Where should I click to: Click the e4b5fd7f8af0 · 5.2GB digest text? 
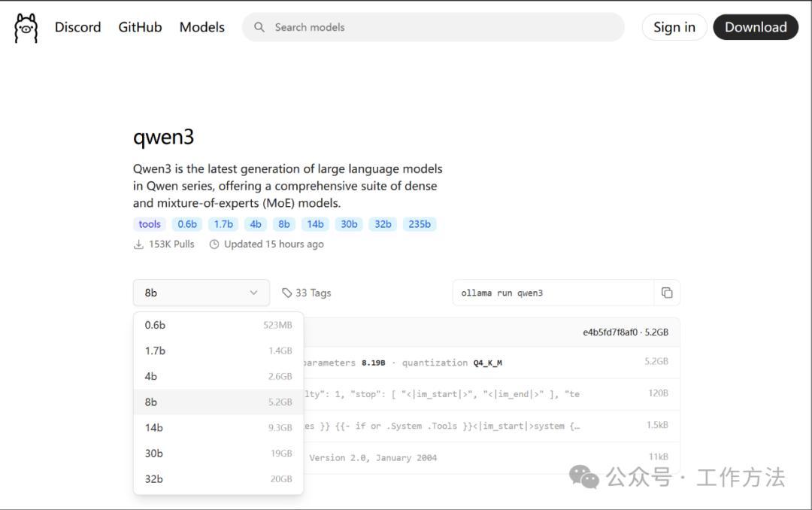(x=626, y=332)
